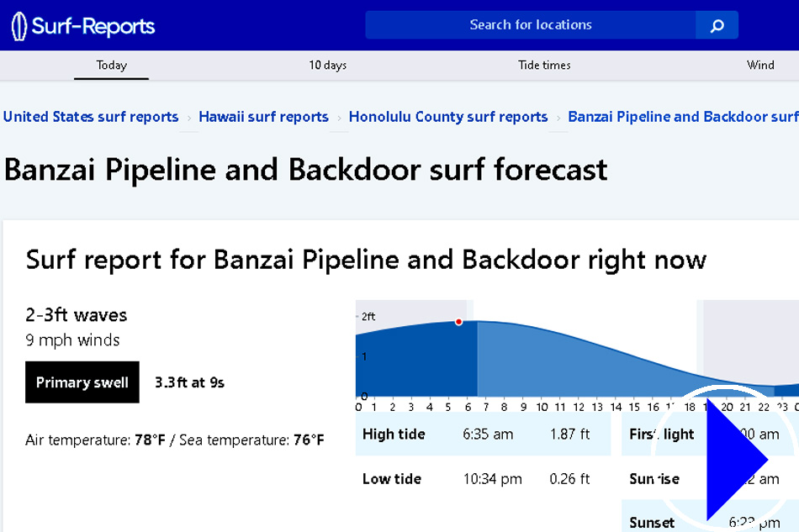
Task: Open United States surf reports breadcrumb
Action: (x=91, y=117)
